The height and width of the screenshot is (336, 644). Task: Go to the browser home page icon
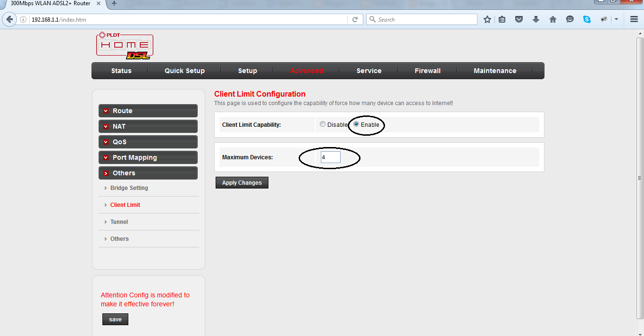click(x=552, y=19)
